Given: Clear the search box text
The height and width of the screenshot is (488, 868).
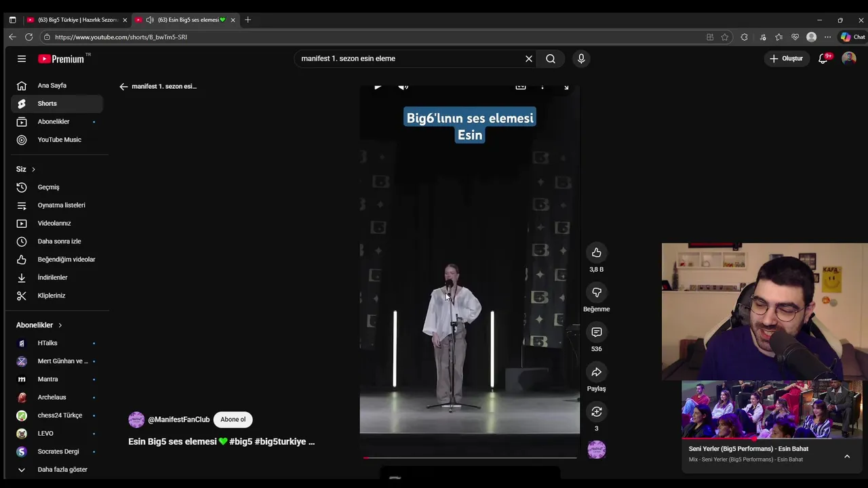Looking at the screenshot, I should click(x=529, y=59).
